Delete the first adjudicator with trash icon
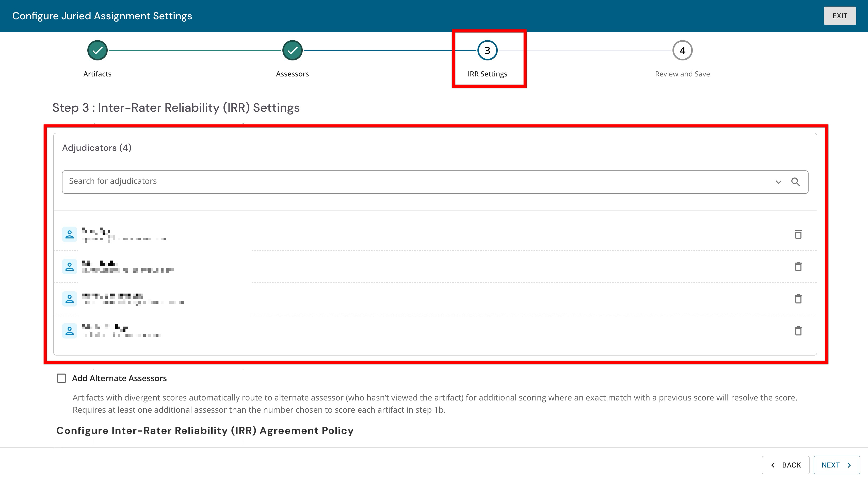Image resolution: width=868 pixels, height=483 pixels. pos(798,234)
